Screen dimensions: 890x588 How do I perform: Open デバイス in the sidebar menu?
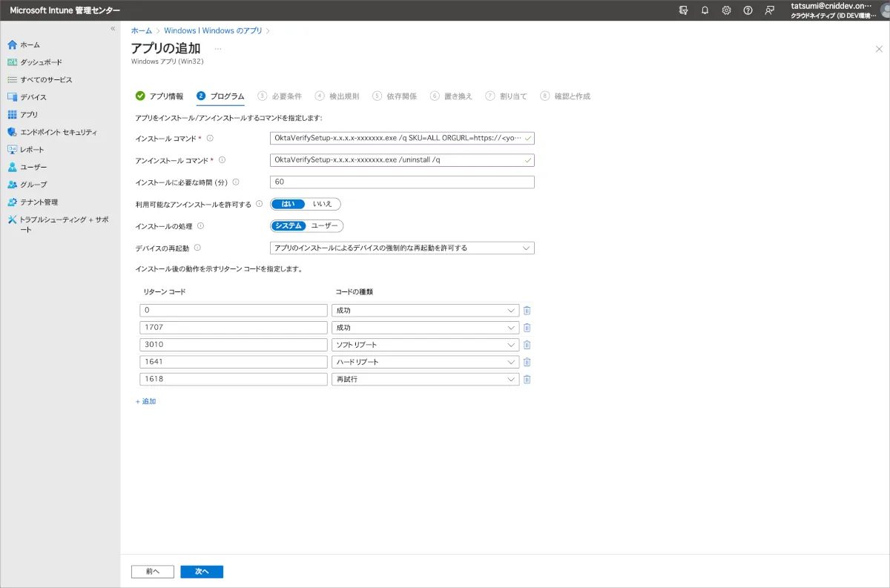[x=33, y=97]
